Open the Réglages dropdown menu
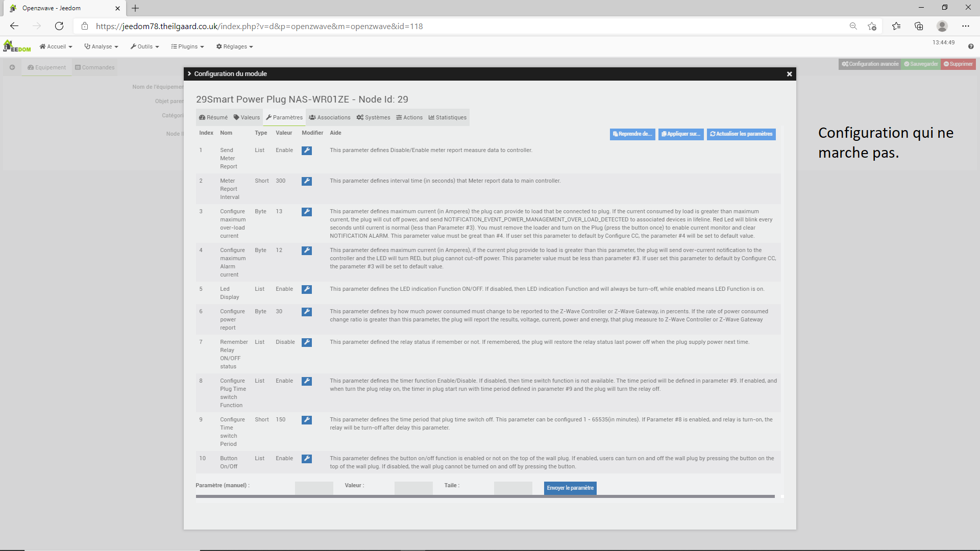The image size is (980, 551). click(235, 46)
